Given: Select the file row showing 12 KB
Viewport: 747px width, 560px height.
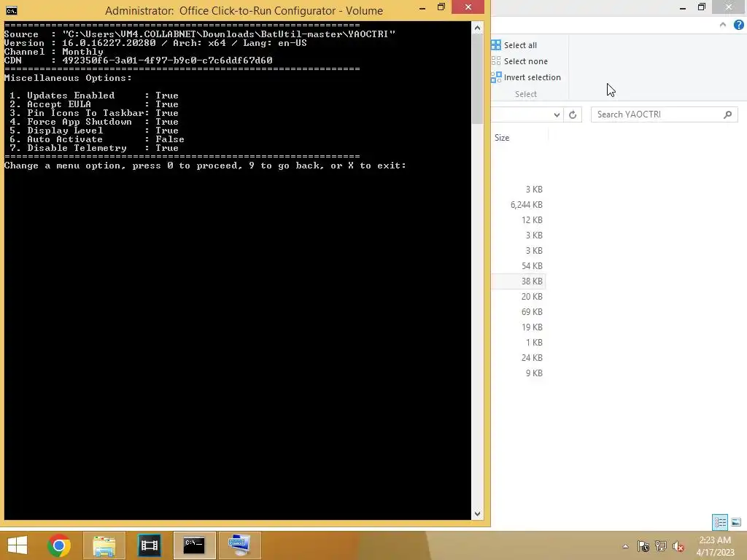Looking at the screenshot, I should tap(519, 220).
